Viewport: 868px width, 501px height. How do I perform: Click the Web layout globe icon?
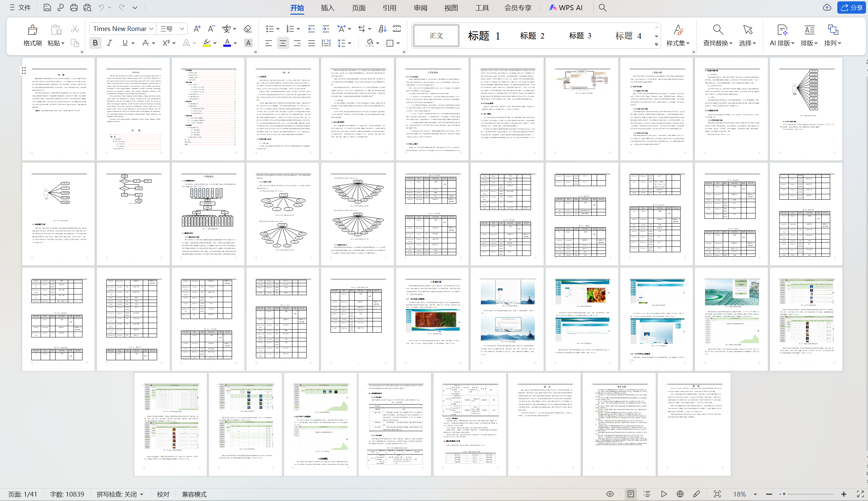click(x=680, y=494)
